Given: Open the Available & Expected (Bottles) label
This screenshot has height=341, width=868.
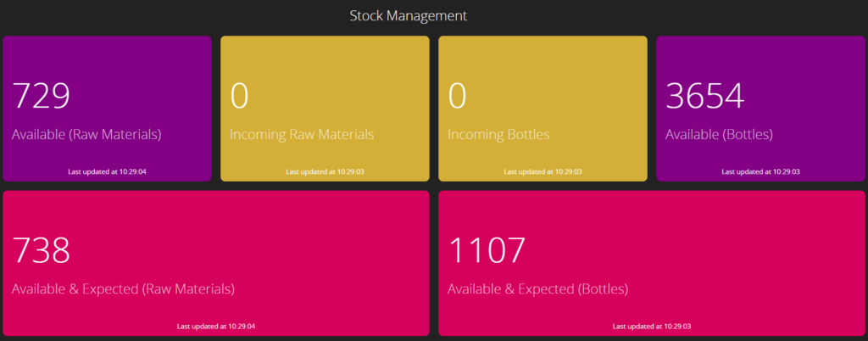Looking at the screenshot, I should (x=537, y=289).
